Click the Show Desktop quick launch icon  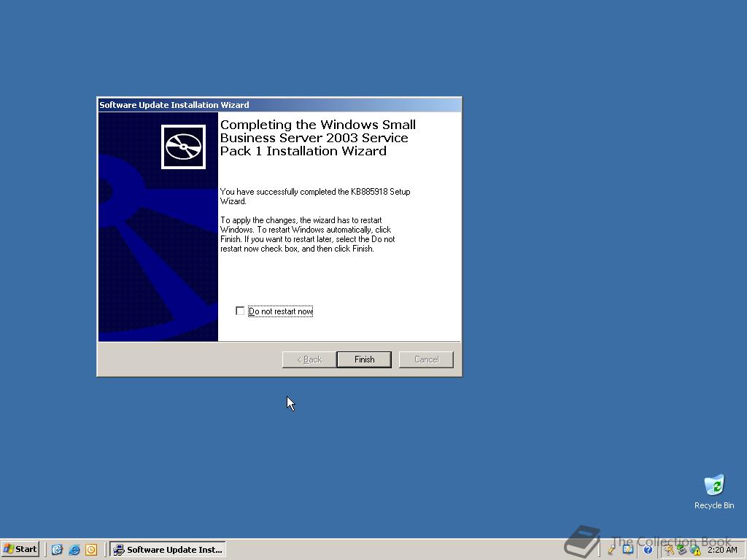(57, 550)
